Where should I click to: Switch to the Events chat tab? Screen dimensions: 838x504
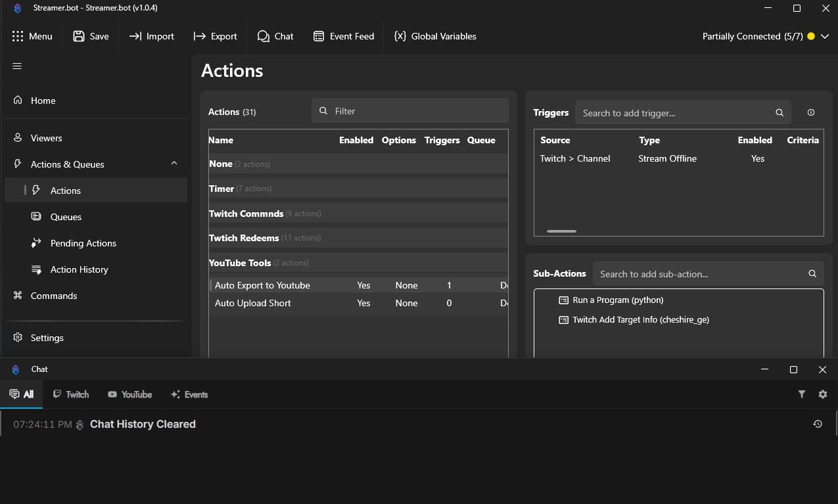click(189, 394)
